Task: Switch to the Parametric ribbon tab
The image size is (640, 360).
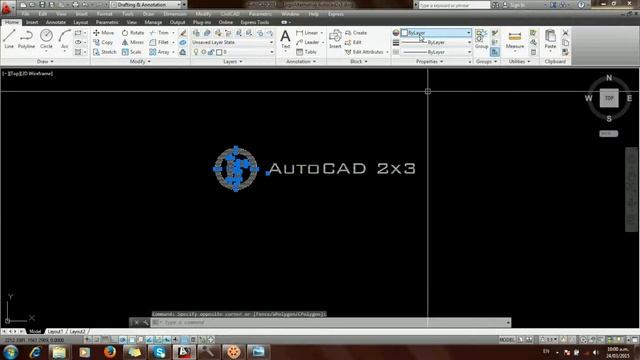Action: click(107, 22)
